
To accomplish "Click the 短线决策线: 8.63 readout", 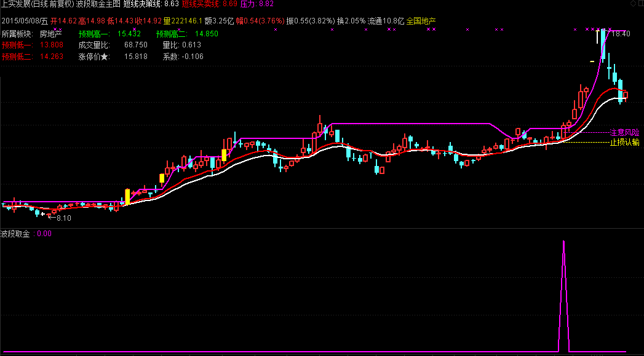I will 151,4.
